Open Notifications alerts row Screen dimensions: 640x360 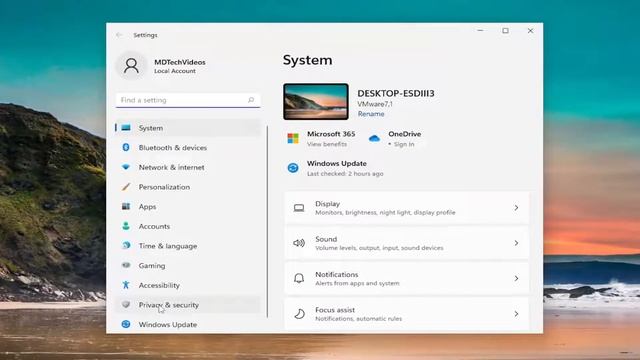pos(407,278)
